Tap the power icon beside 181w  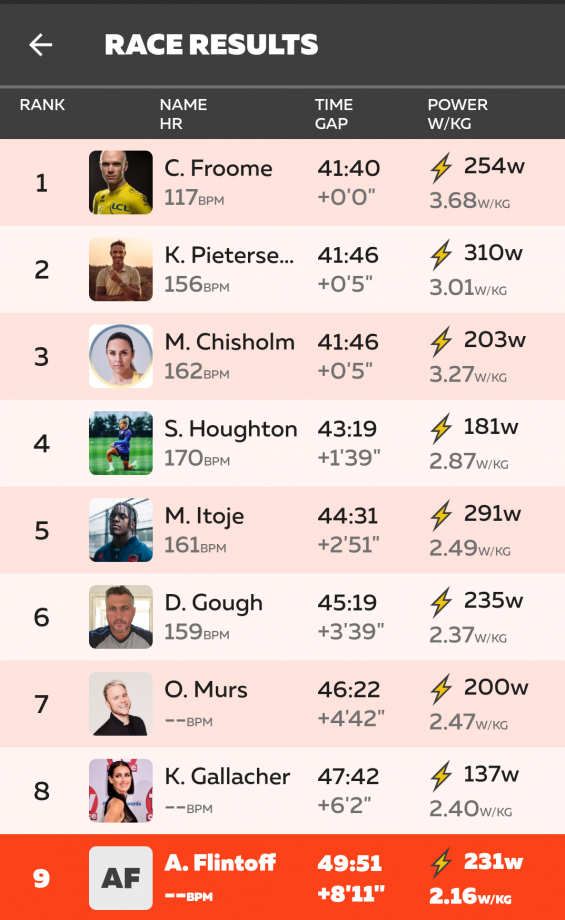pyautogui.click(x=441, y=428)
